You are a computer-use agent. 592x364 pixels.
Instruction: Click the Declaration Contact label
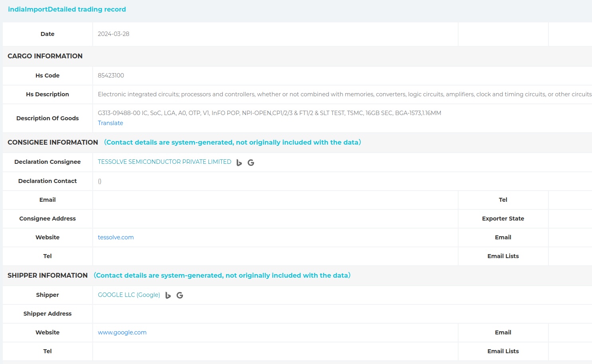[x=48, y=181]
